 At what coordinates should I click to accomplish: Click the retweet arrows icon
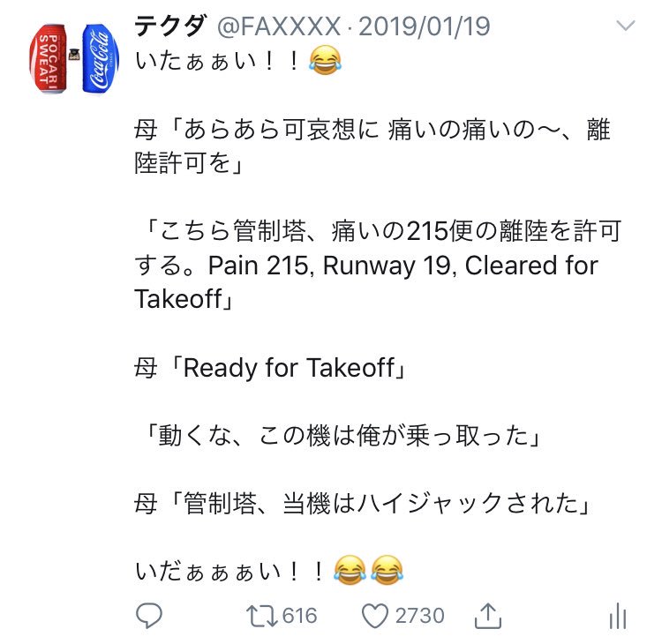[262, 616]
